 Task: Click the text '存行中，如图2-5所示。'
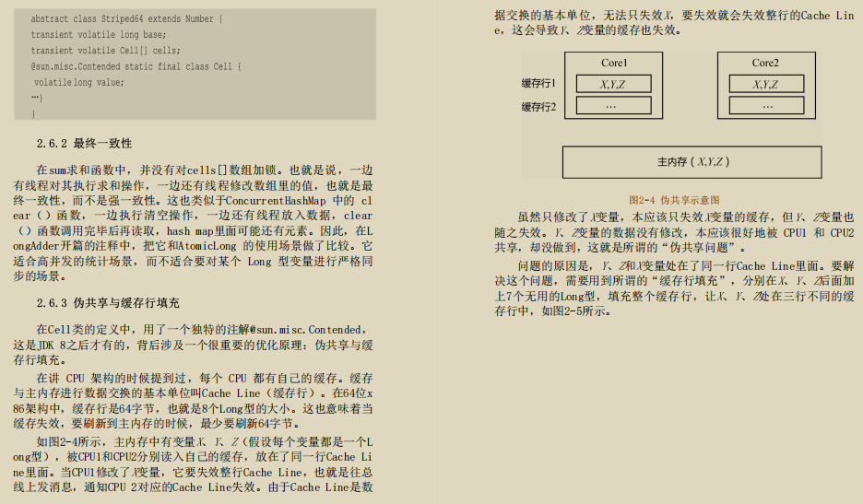(x=552, y=311)
